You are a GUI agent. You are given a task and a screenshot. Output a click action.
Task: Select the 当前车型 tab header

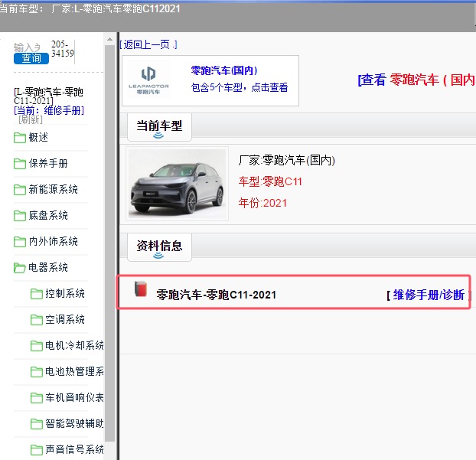[159, 126]
